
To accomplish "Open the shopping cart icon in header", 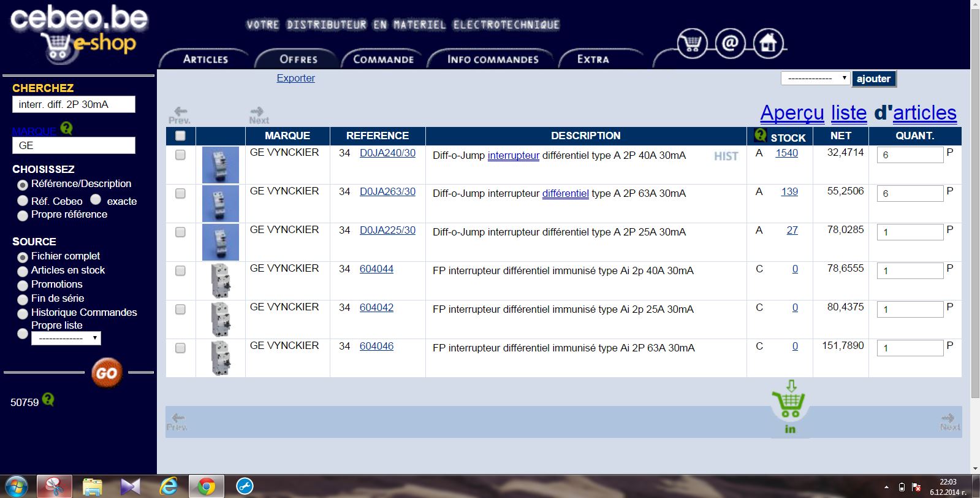I will tap(692, 44).
